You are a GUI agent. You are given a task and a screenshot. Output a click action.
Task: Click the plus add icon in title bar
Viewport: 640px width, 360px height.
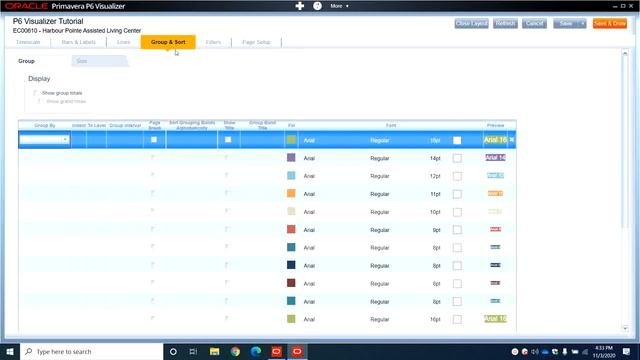[300, 6]
